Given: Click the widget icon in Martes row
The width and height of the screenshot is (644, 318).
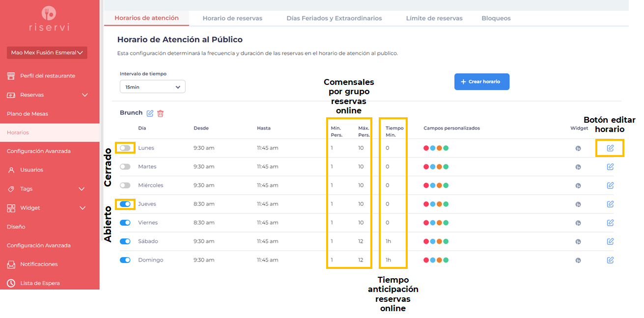Looking at the screenshot, I should tap(578, 167).
